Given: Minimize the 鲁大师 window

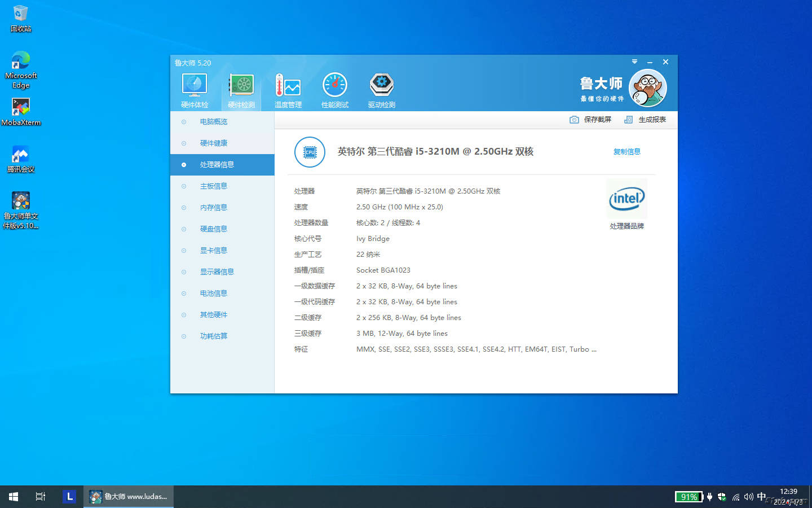Looking at the screenshot, I should pyautogui.click(x=650, y=62).
